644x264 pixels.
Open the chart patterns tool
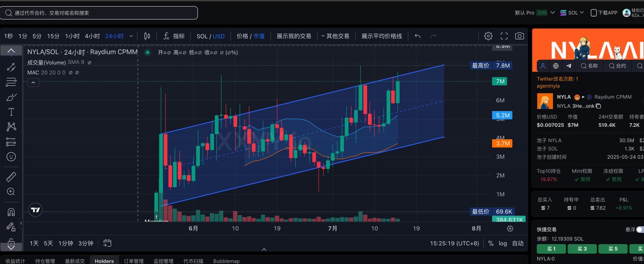tap(11, 127)
